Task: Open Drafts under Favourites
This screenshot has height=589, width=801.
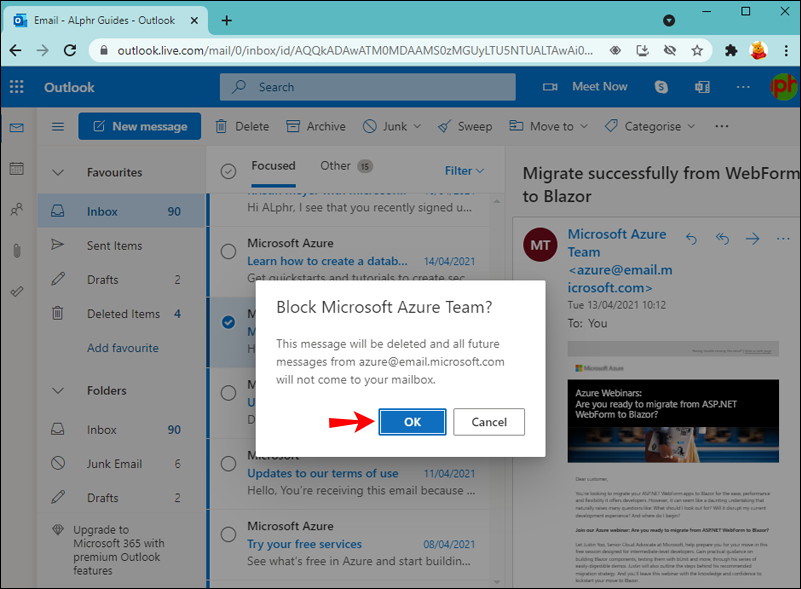Action: tap(121, 279)
